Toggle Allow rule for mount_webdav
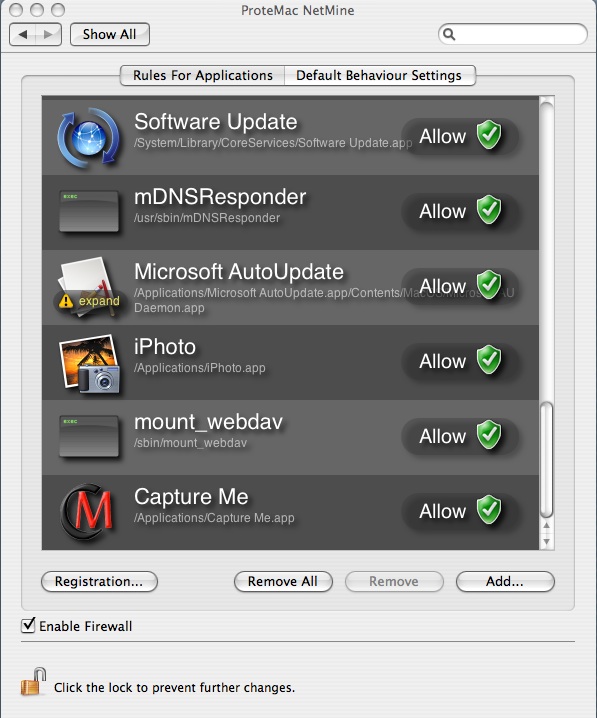 [460, 436]
